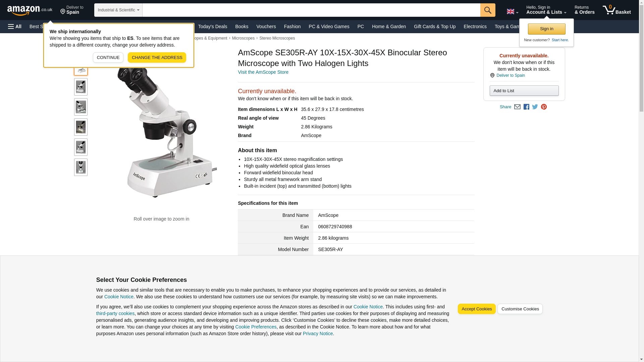Open the UK flag language selector

tap(512, 12)
